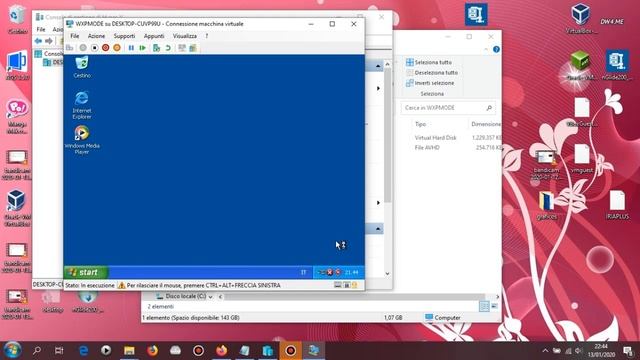Click the keyboard icon in the VM status bar

[x=338, y=285]
